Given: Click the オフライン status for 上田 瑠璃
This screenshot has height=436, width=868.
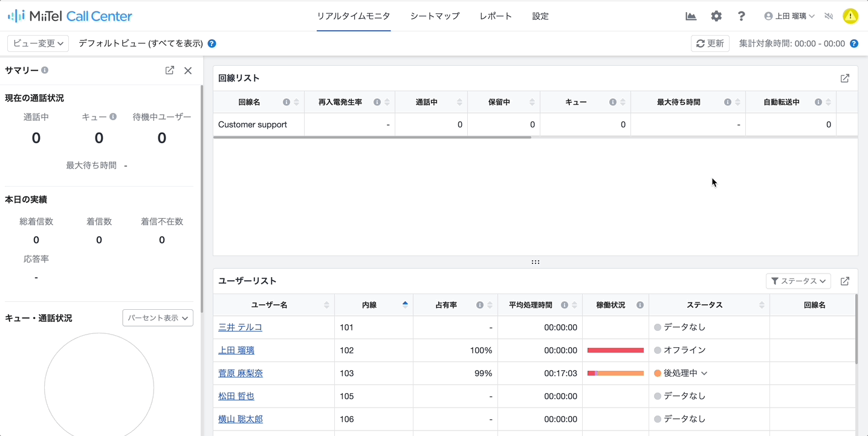Looking at the screenshot, I should pyautogui.click(x=680, y=350).
